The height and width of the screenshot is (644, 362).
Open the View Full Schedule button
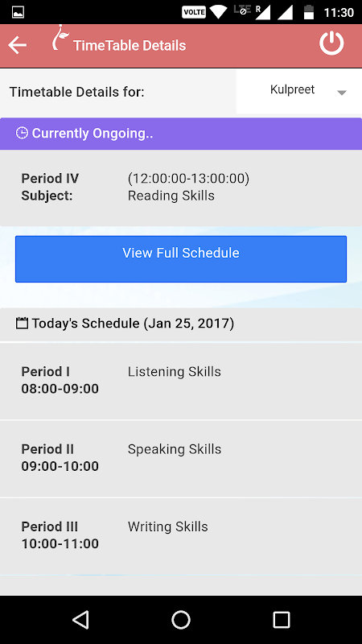[x=181, y=258]
